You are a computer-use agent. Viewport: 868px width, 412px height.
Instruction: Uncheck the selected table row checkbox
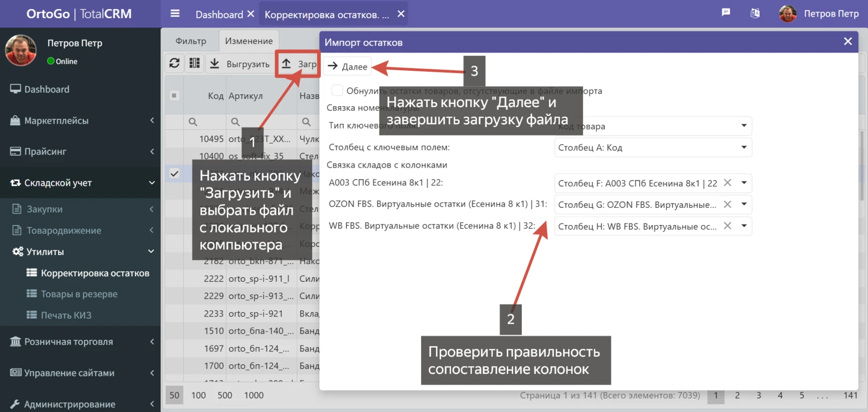(x=174, y=174)
